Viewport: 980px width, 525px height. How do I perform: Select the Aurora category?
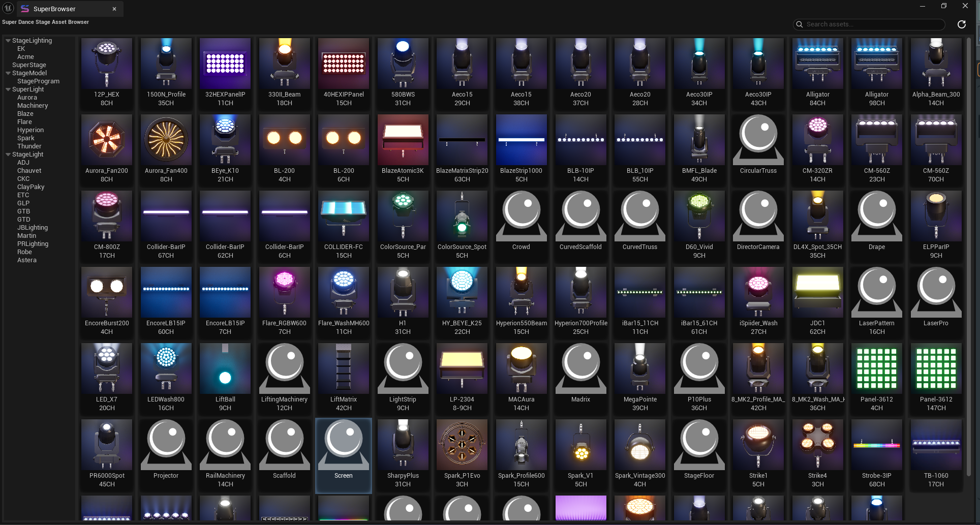click(x=27, y=98)
